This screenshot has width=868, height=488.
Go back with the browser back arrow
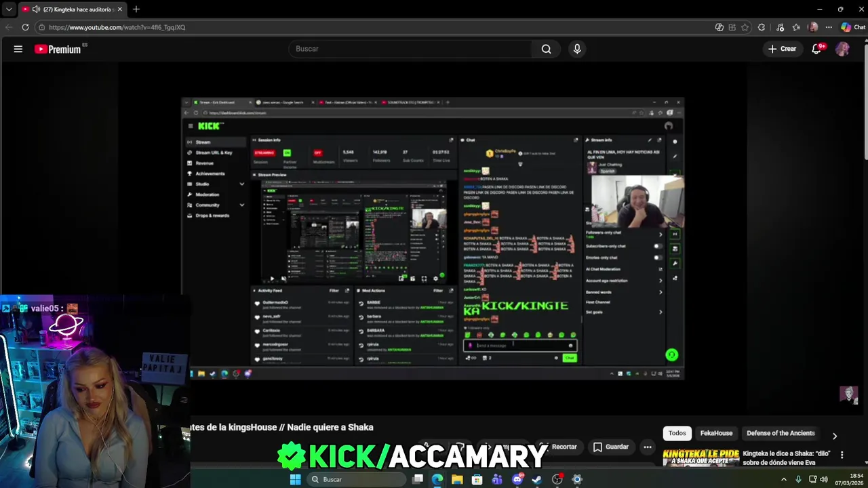[9, 27]
